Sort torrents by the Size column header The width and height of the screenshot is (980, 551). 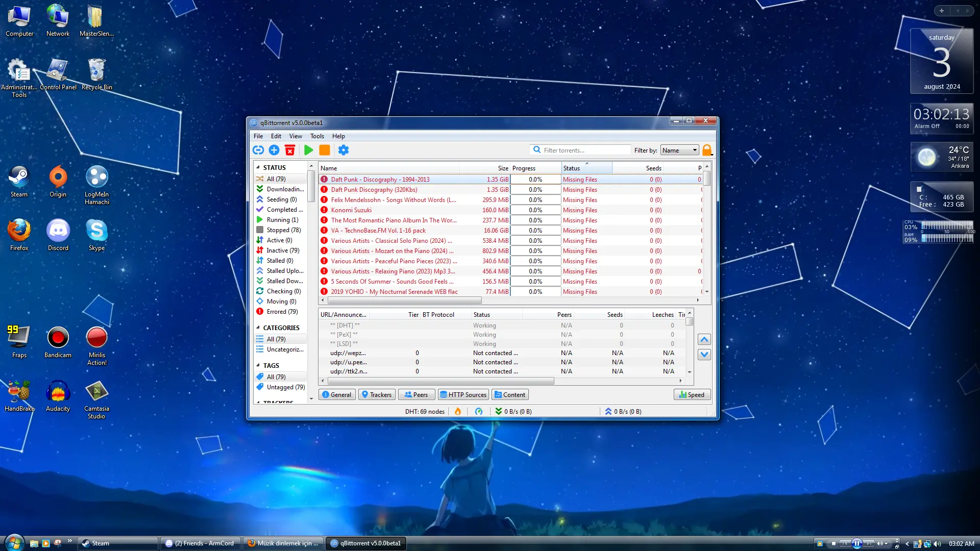[x=485, y=168]
